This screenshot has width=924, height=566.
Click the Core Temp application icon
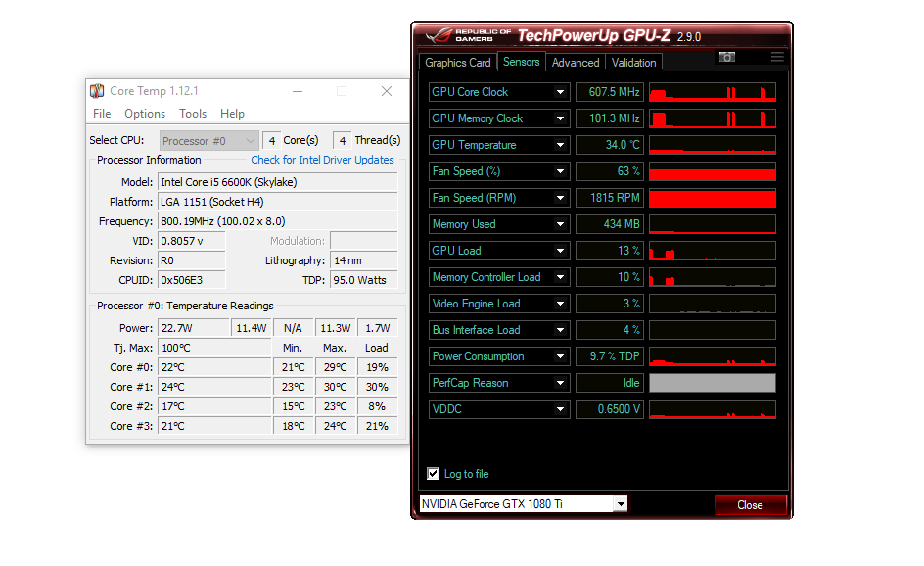(x=97, y=91)
